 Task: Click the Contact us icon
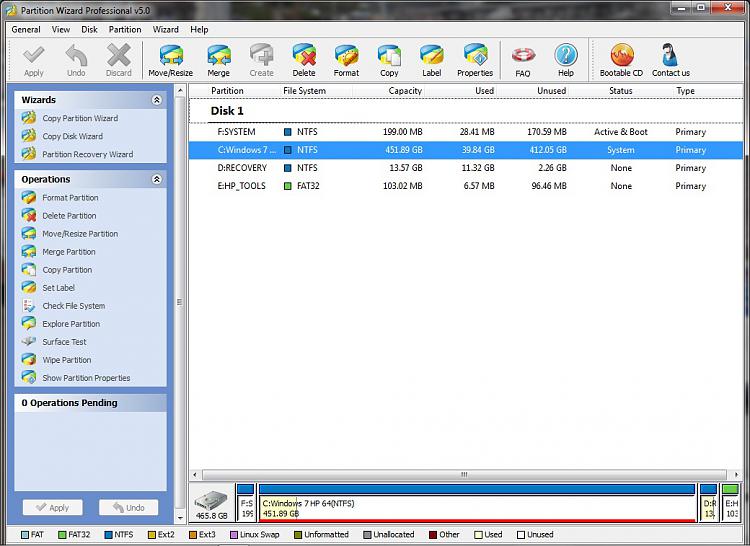[x=671, y=55]
